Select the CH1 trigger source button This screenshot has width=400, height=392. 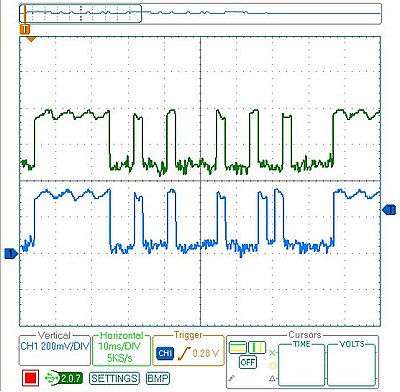(165, 353)
